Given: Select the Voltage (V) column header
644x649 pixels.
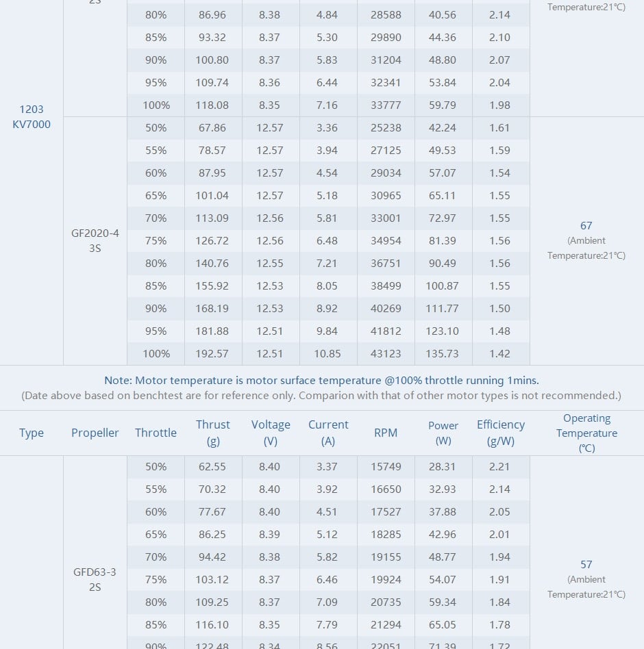Looking at the screenshot, I should pyautogui.click(x=271, y=433).
